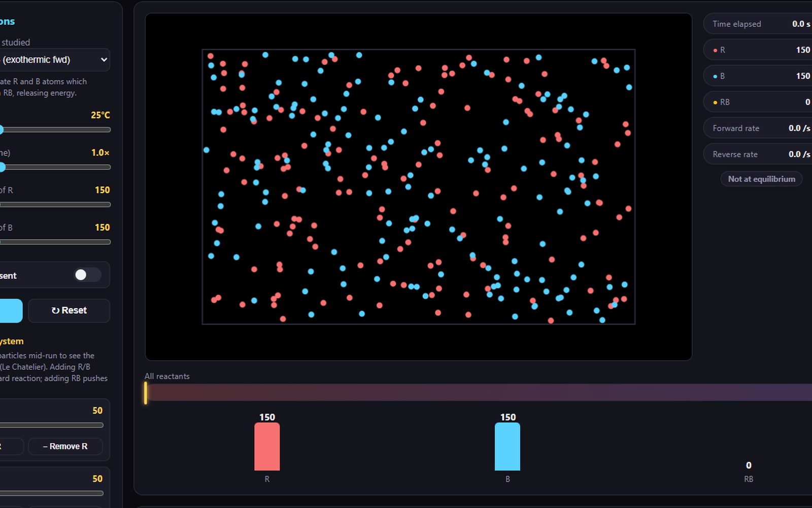Image resolution: width=812 pixels, height=508 pixels.
Task: Click the yellow marker on the equilibrium bar
Action: click(146, 393)
